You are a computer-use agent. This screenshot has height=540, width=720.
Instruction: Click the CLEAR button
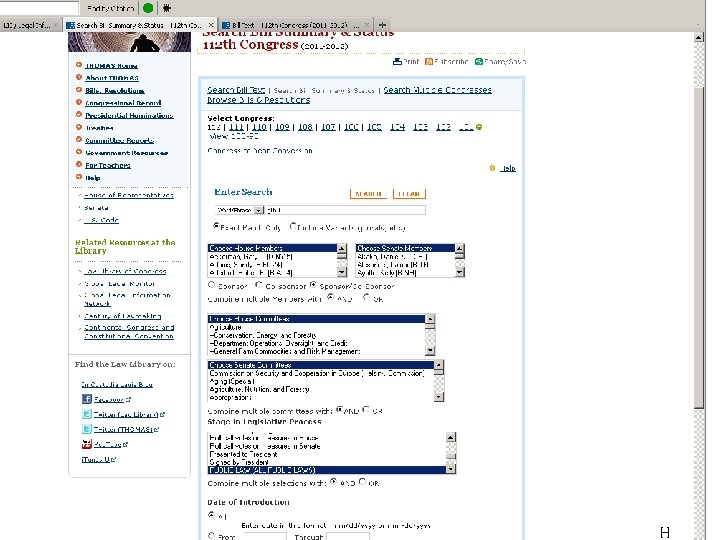click(409, 194)
